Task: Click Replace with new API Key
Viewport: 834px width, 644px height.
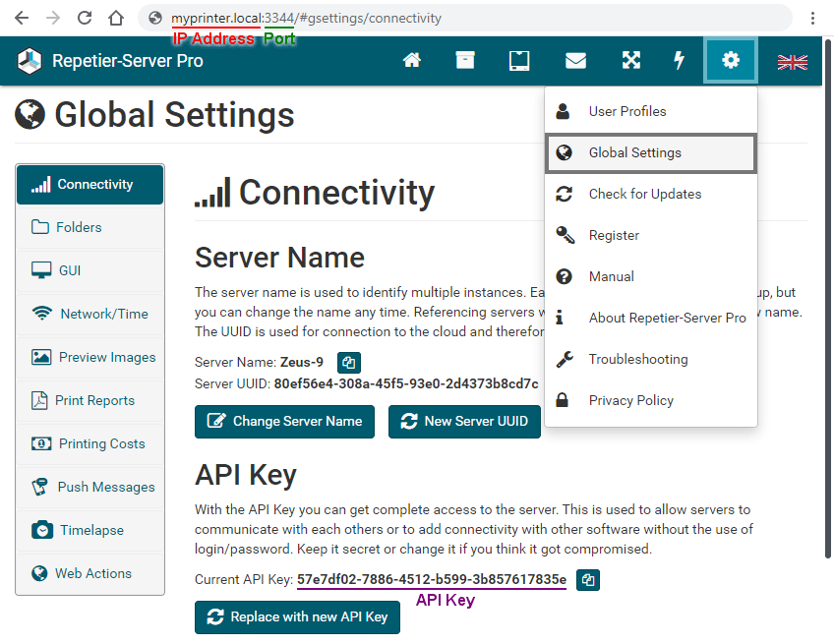Action: pos(297,617)
